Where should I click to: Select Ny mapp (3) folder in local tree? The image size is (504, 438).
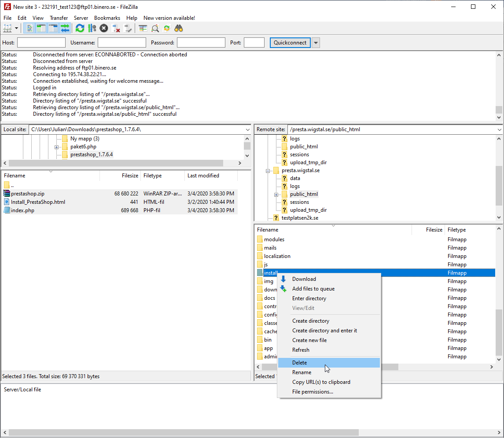click(85, 139)
